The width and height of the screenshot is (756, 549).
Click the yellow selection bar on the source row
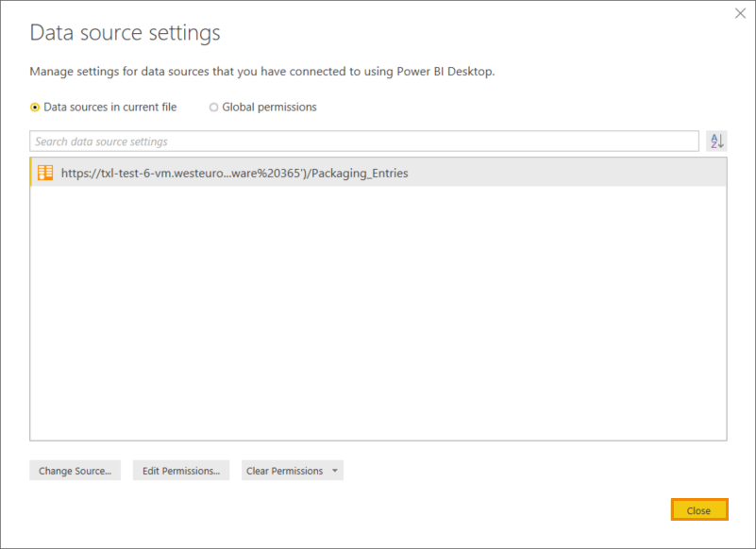(x=32, y=173)
